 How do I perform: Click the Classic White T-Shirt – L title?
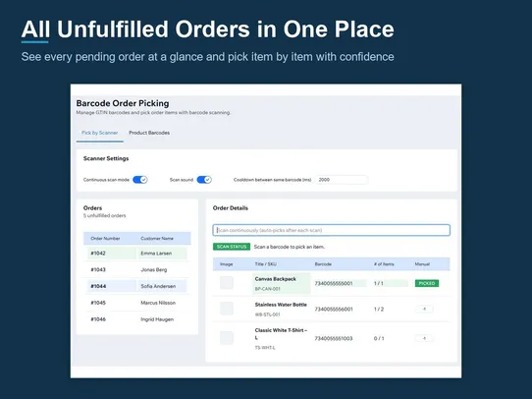281,334
